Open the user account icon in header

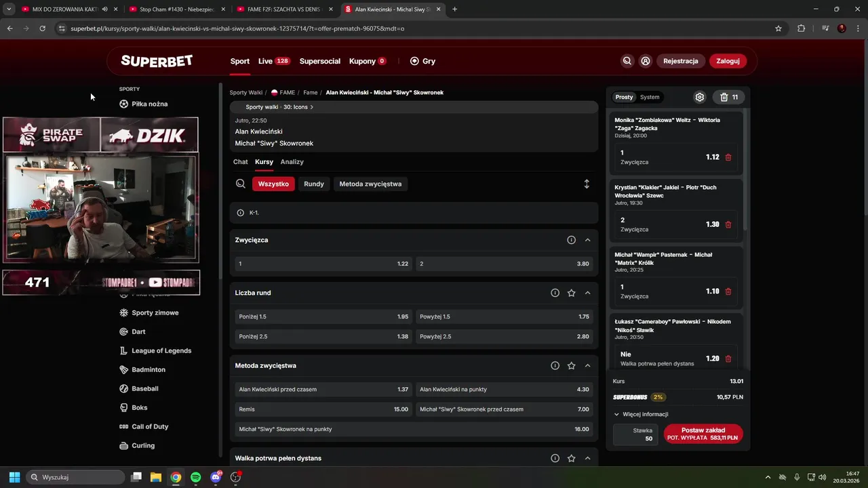click(646, 61)
